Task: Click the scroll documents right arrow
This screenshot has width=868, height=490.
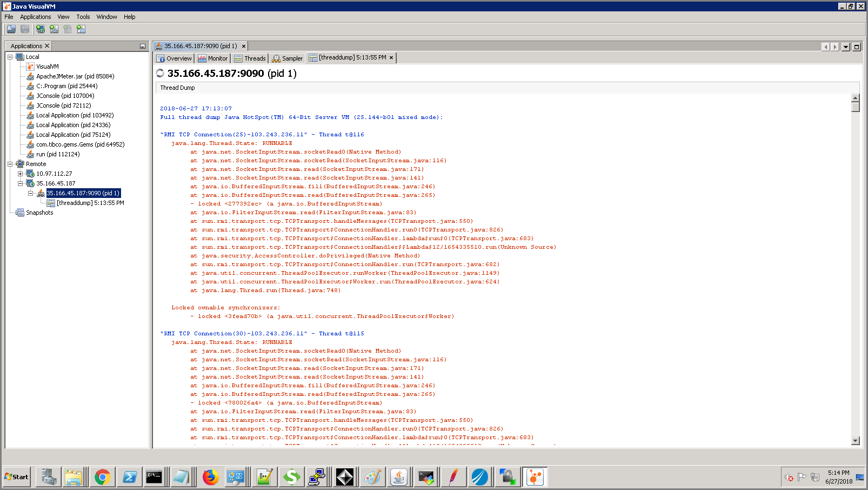Action: click(x=835, y=47)
